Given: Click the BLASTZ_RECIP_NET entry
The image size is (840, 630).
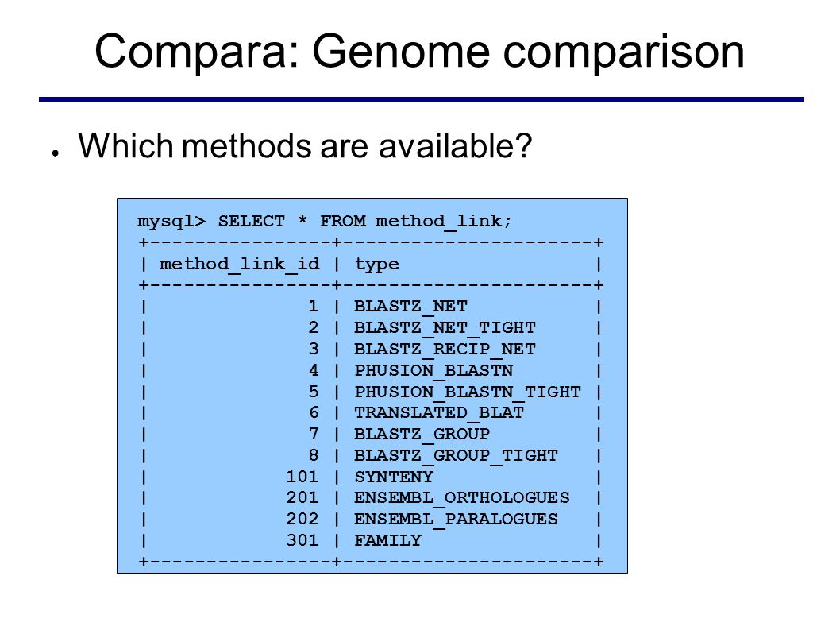Looking at the screenshot, I should (445, 349).
